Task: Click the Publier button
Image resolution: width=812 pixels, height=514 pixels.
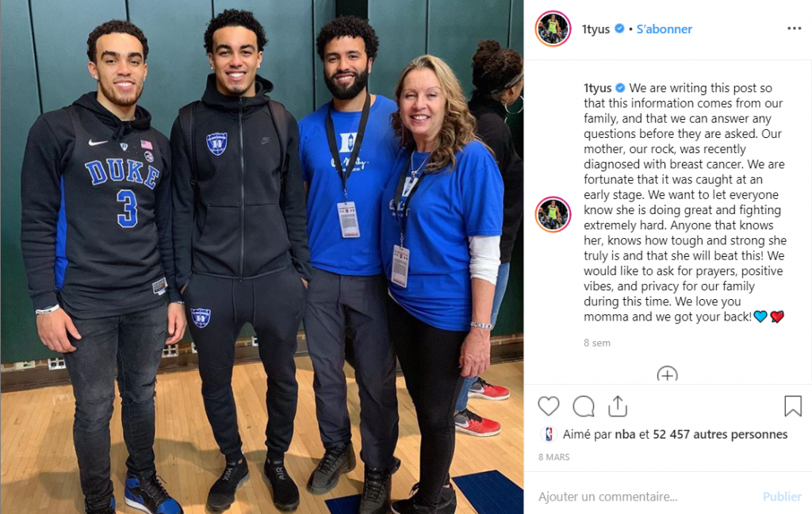Action: click(782, 497)
